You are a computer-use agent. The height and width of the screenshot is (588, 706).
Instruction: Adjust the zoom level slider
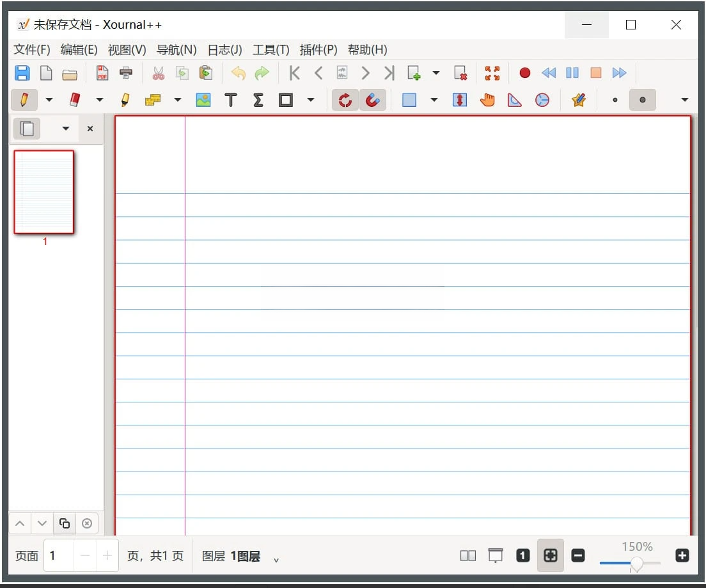631,563
